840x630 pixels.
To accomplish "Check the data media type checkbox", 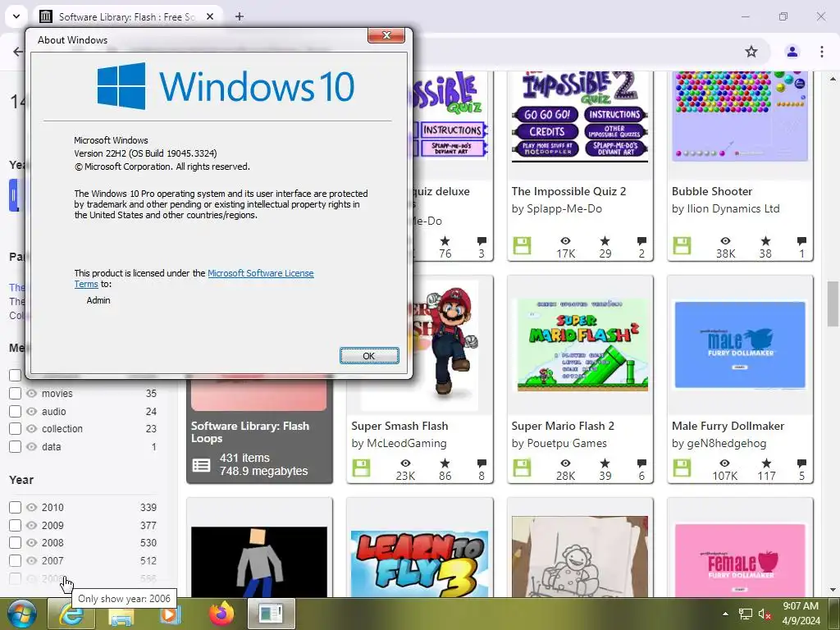I will click(15, 447).
